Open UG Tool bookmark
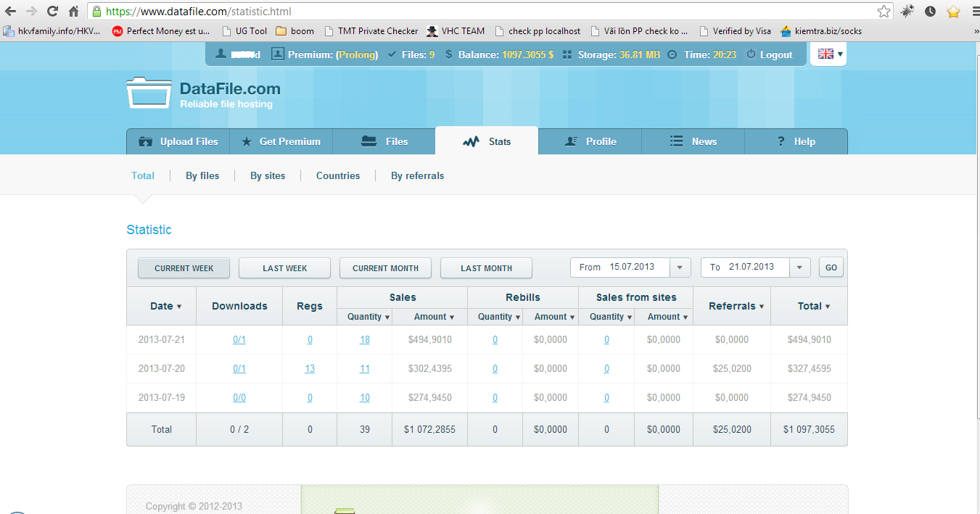Screen dimensions: 980x514 (x=244, y=31)
